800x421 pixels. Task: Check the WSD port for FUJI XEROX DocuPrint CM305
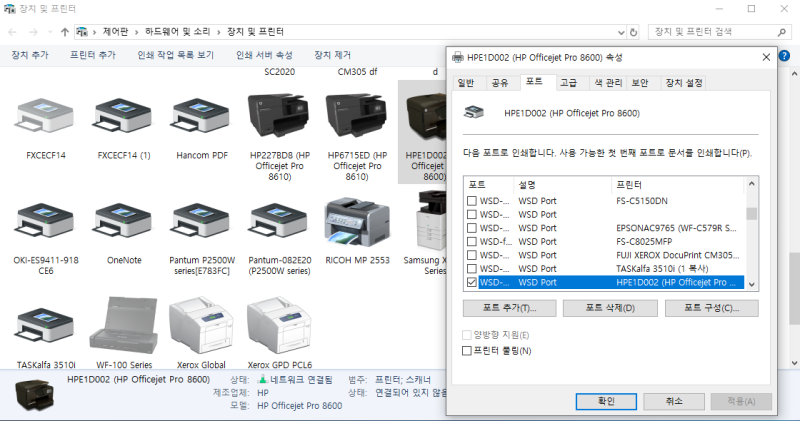pyautogui.click(x=472, y=255)
